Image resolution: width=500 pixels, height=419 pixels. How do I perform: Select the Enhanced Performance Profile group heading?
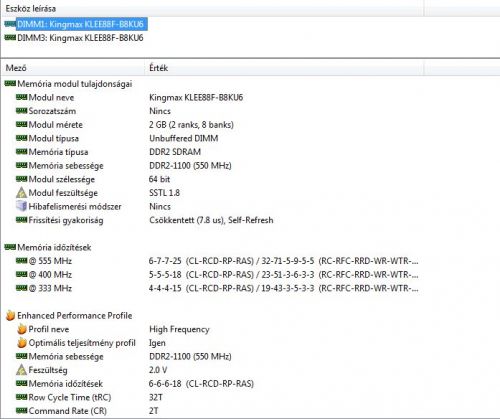(75, 315)
